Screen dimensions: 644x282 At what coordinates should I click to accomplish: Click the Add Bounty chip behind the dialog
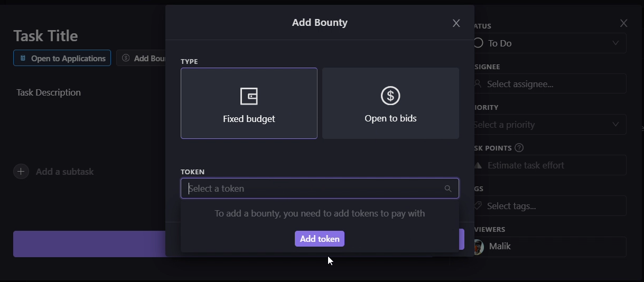[x=144, y=58]
